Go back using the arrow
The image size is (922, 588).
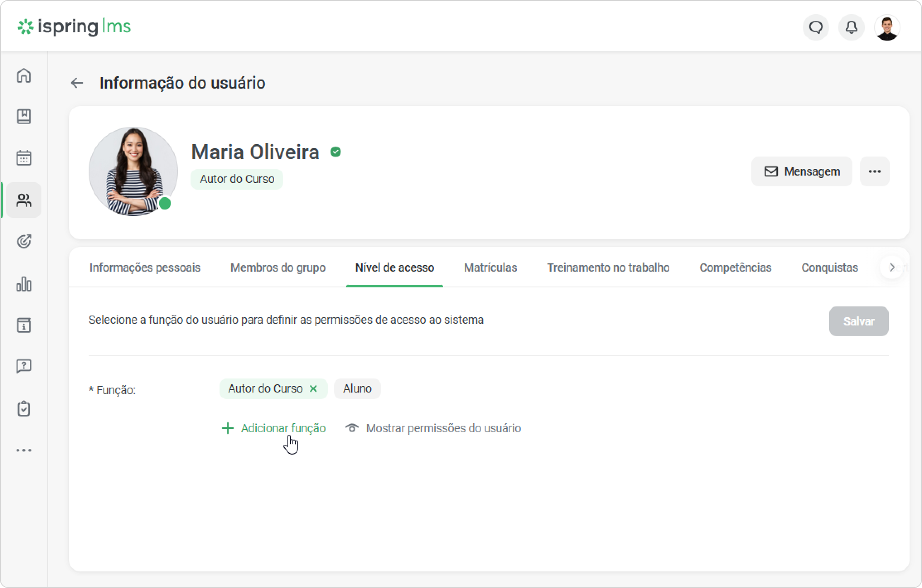[x=77, y=83]
